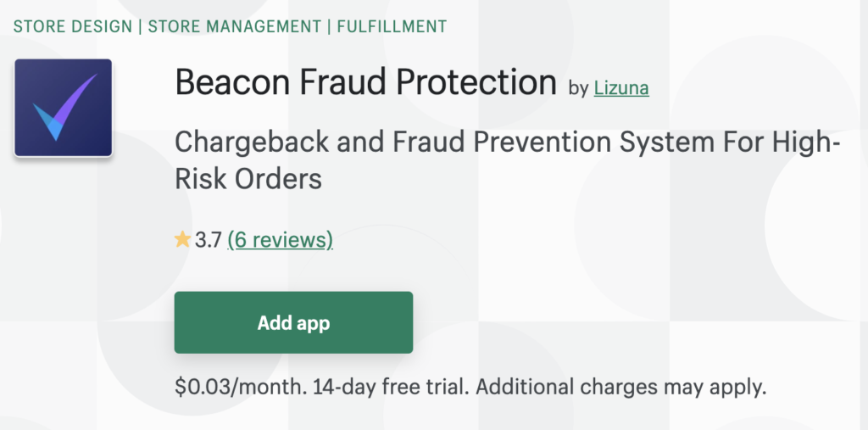Click the 3.7 rating number
The image size is (868, 430).
coord(208,240)
